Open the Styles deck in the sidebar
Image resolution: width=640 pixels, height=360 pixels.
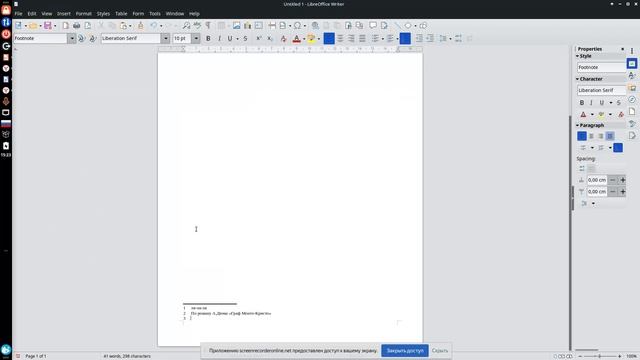pos(632,76)
